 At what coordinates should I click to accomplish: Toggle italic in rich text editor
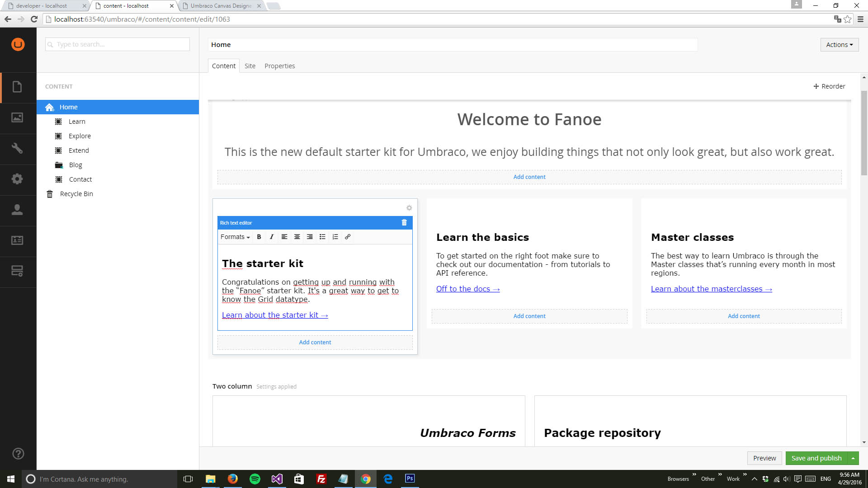[272, 237]
